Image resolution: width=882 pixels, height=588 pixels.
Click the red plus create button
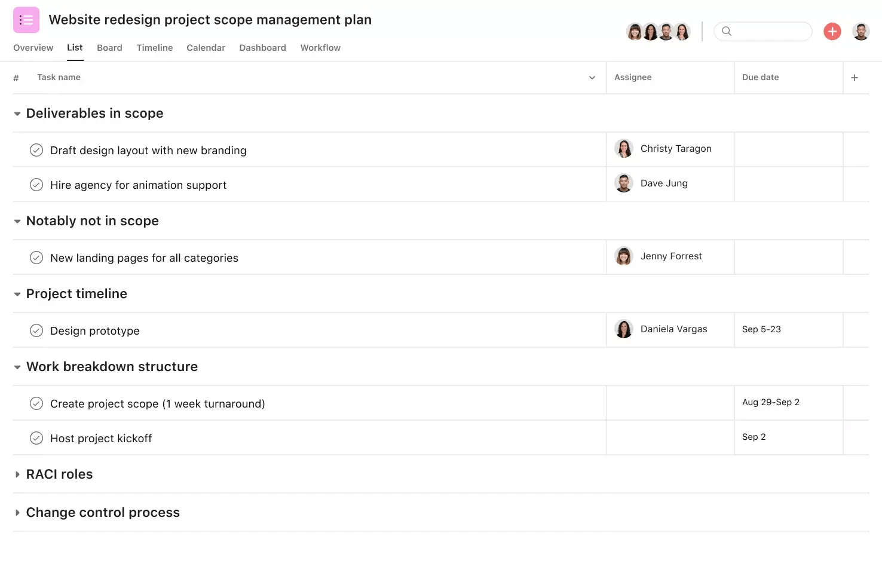pyautogui.click(x=832, y=31)
